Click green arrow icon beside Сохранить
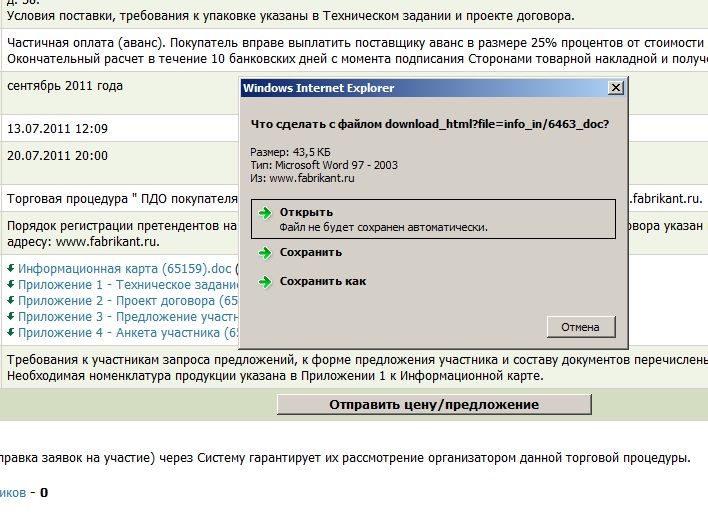Screen dimensions: 708x518 click(x=265, y=253)
